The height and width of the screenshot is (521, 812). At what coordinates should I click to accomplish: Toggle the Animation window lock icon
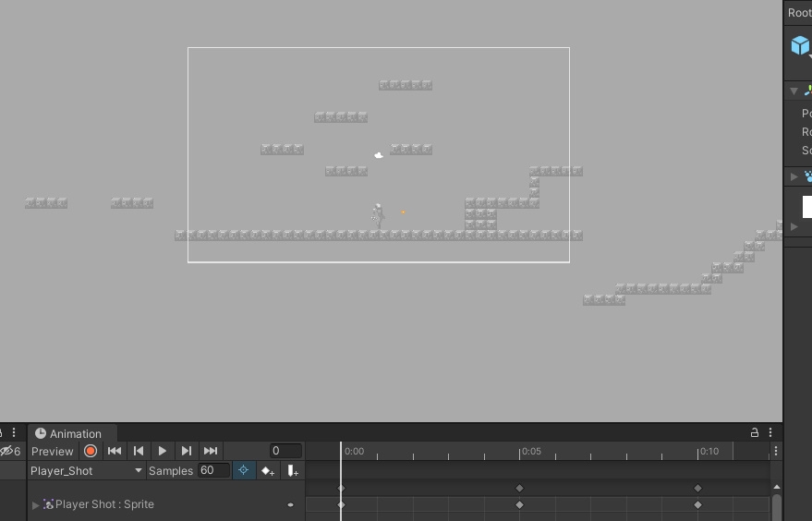click(x=755, y=432)
